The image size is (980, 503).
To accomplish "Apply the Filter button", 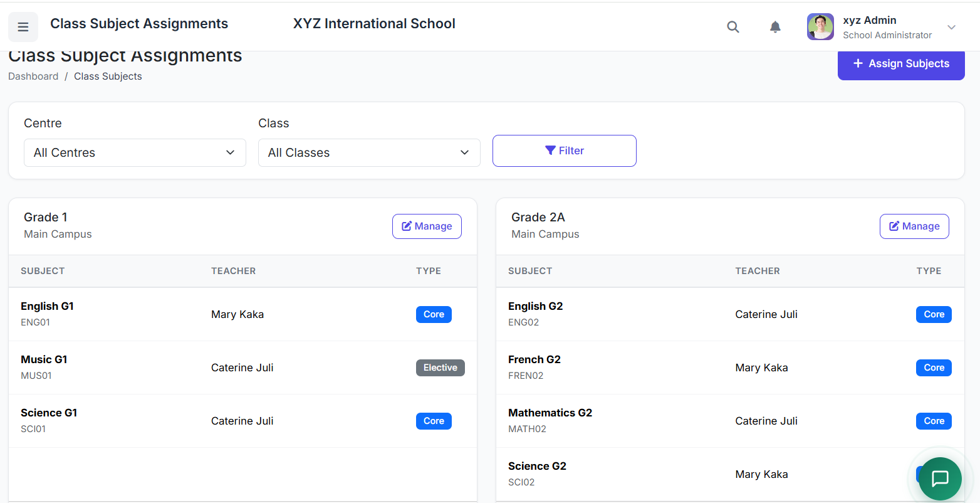I will (565, 151).
